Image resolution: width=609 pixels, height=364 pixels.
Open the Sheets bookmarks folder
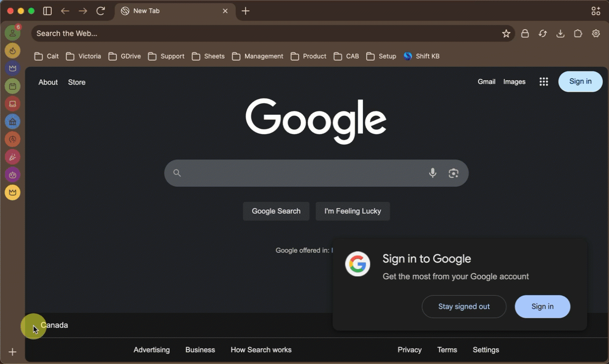coord(208,56)
